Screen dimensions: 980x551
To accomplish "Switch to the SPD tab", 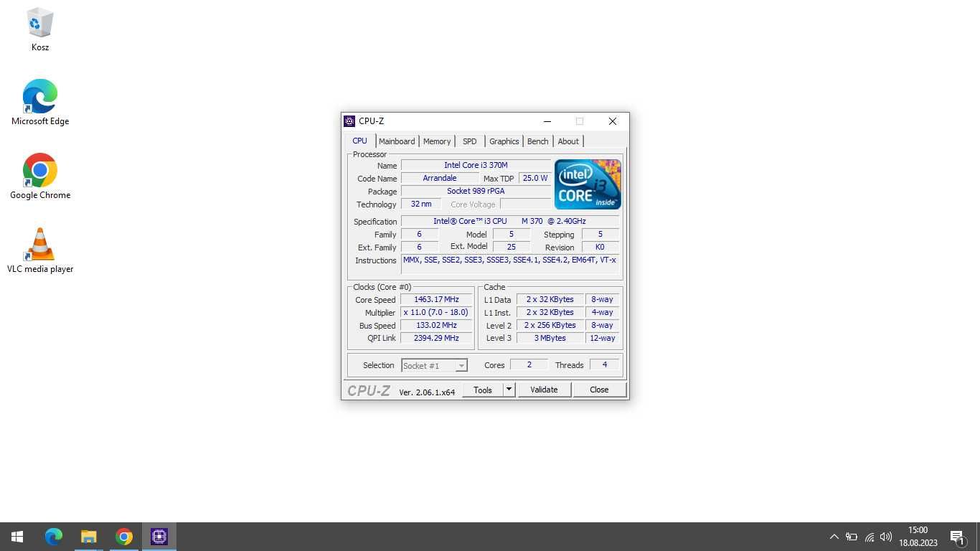I will [470, 141].
